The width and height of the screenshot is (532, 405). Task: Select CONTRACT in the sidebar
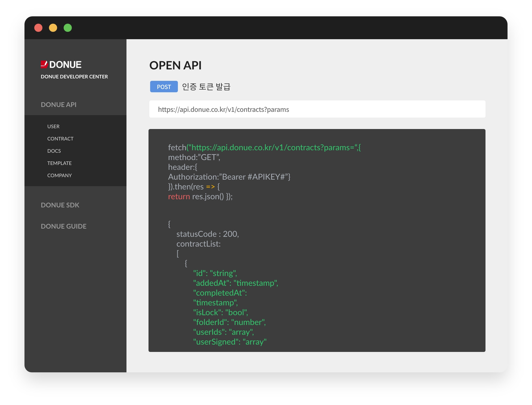click(x=60, y=139)
